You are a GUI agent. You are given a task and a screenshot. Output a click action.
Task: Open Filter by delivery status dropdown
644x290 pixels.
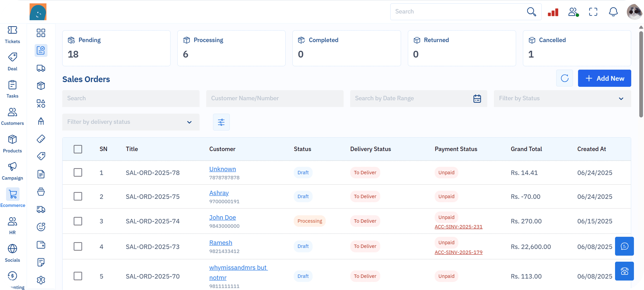point(131,122)
